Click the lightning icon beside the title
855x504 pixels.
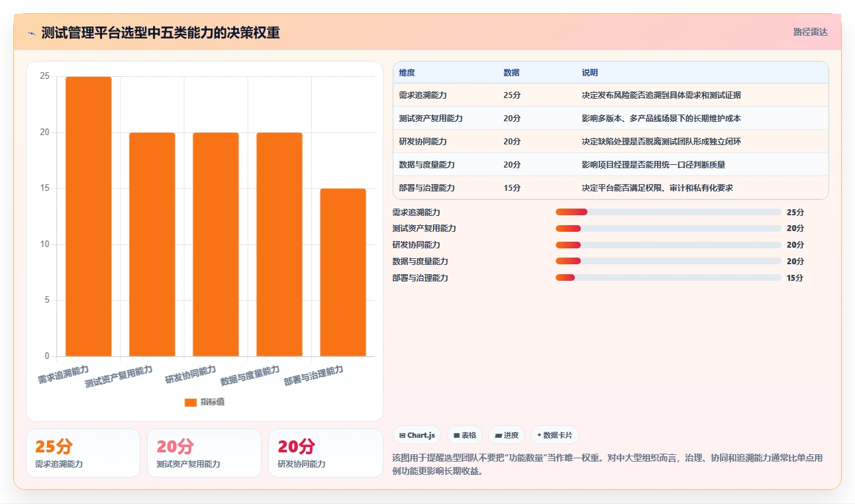31,33
